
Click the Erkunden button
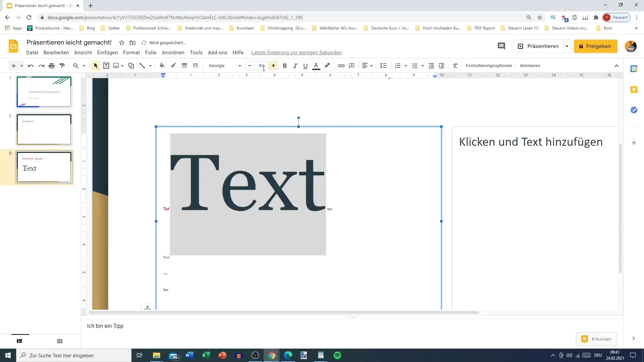point(596,339)
